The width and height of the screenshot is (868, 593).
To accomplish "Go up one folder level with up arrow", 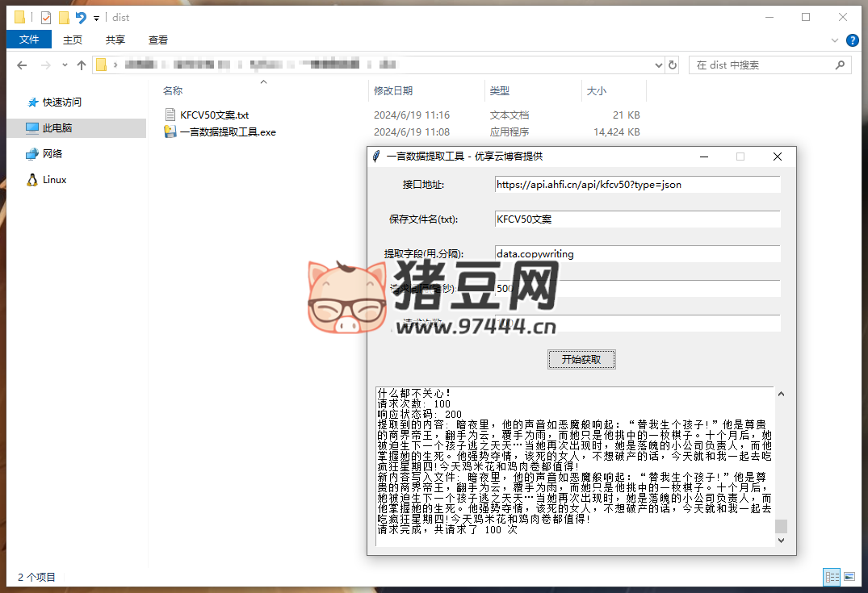I will click(x=82, y=65).
